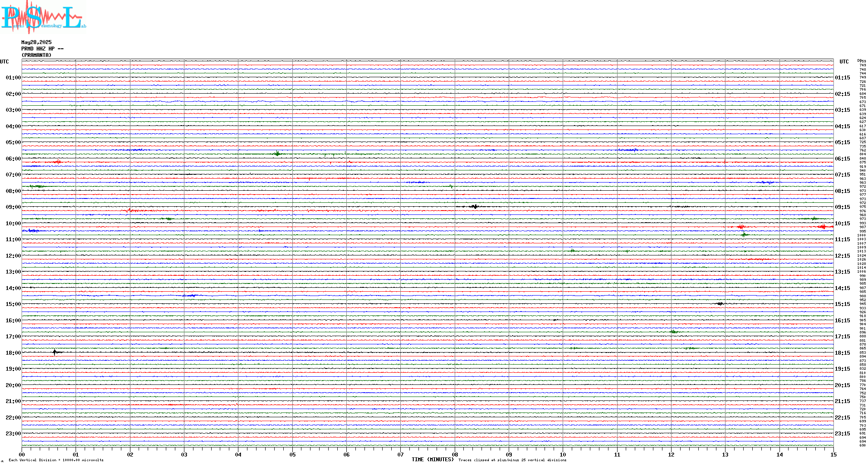Image resolution: width=868 pixels, height=466 pixels.
Task: Click the 'UTC' label on the left side
Action: coord(4,62)
